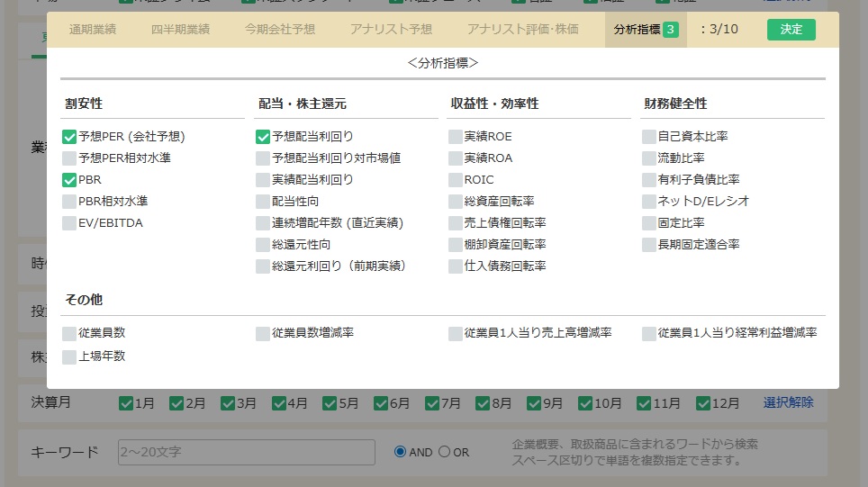The height and width of the screenshot is (487, 868).
Task: Switch to the 通期業績 tab
Action: 93,30
